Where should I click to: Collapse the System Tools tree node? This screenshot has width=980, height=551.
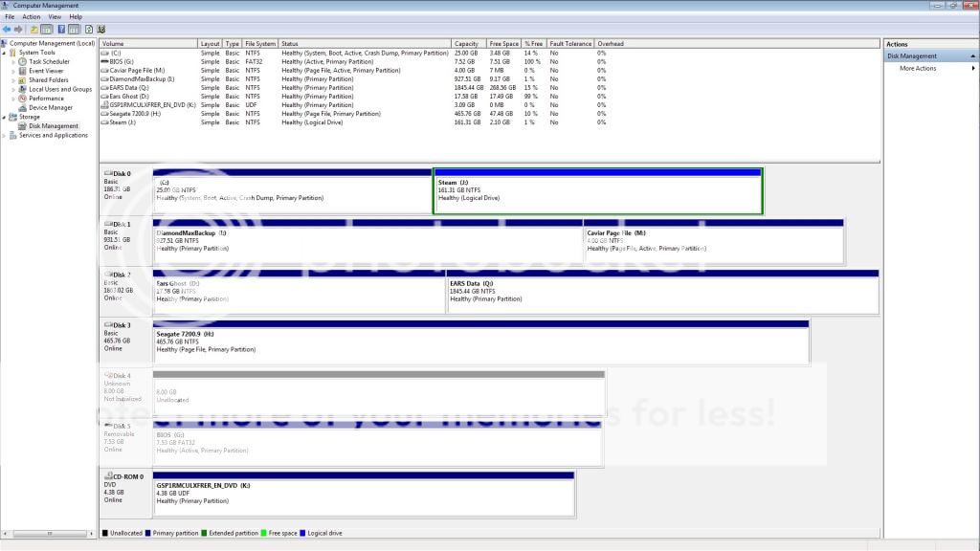[5, 53]
